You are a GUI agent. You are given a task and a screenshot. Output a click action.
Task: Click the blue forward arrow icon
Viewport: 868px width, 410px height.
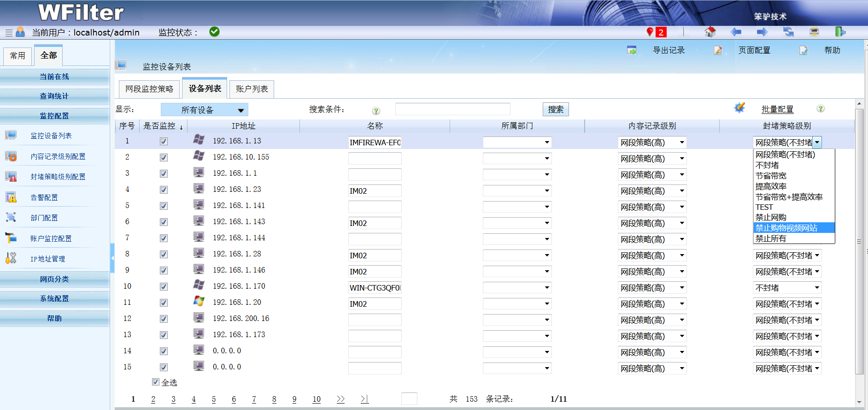(762, 32)
